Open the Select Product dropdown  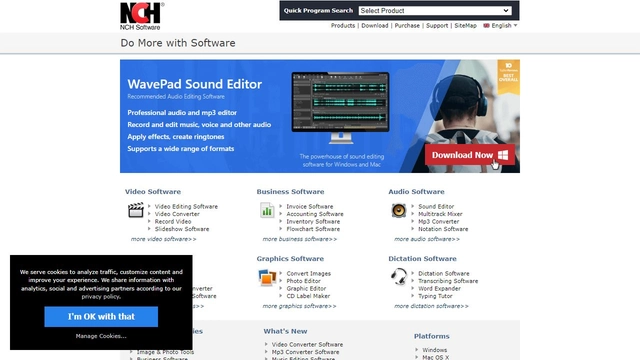pyautogui.click(x=435, y=11)
